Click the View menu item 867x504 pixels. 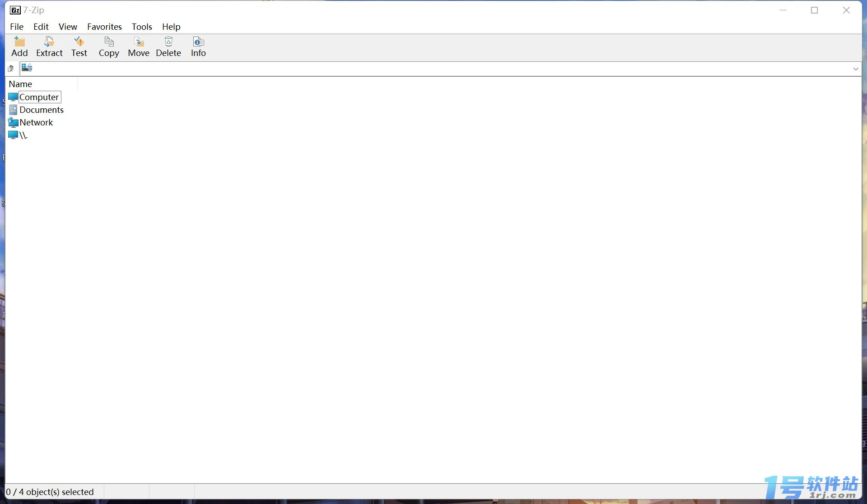pos(67,26)
